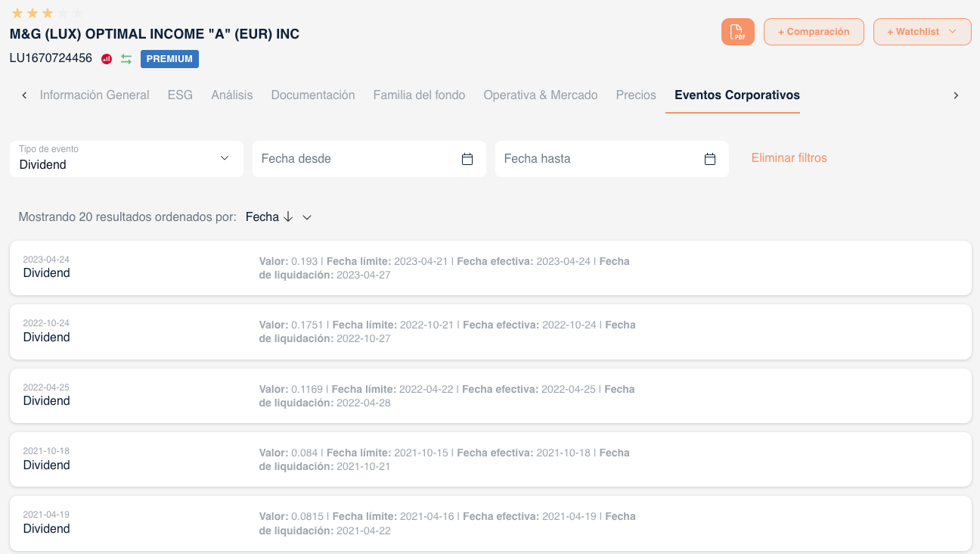Expand the sort-by chevron next to Fecha
Viewport: 980px width, 554px height.
coord(307,217)
